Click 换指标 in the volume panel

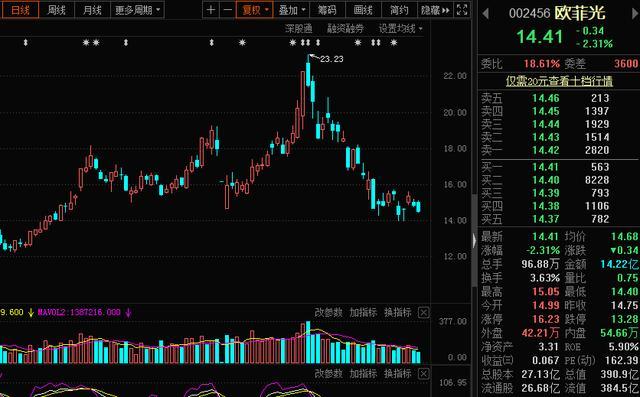click(x=398, y=313)
